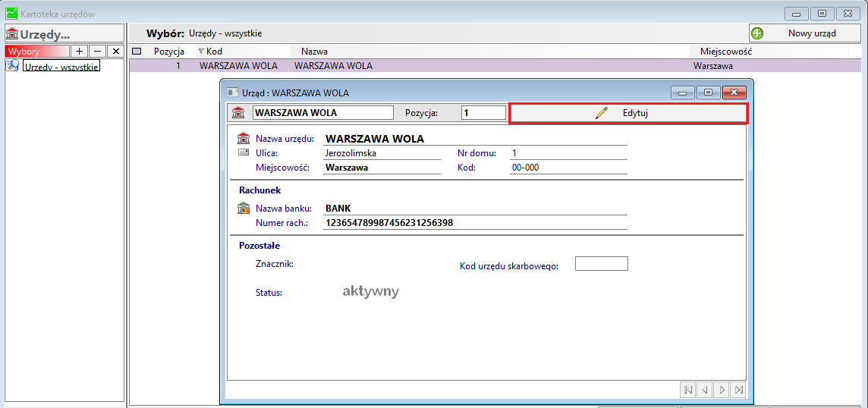Select Urzędy - wszystkie tree item
This screenshot has width=868, height=408.
click(x=61, y=67)
